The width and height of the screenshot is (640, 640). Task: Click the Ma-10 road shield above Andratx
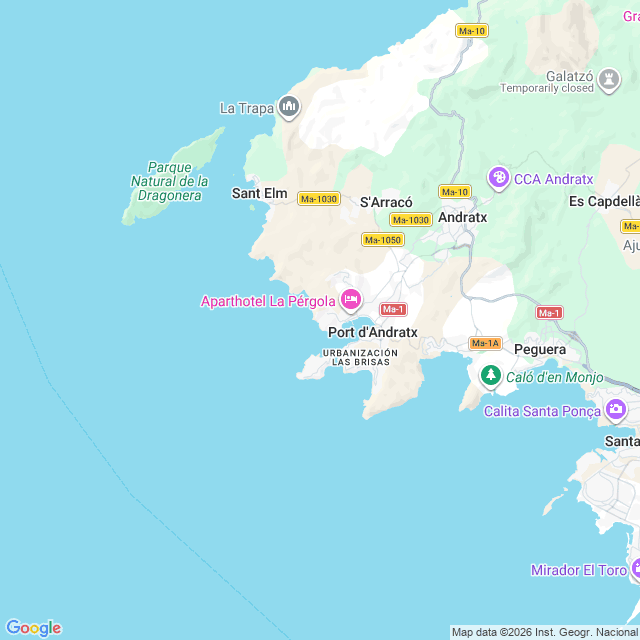[455, 192]
